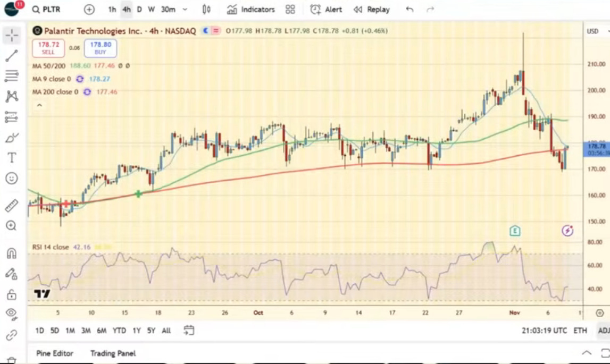Set date range to 1M
This screenshot has width=610, height=364.
pos(70,331)
